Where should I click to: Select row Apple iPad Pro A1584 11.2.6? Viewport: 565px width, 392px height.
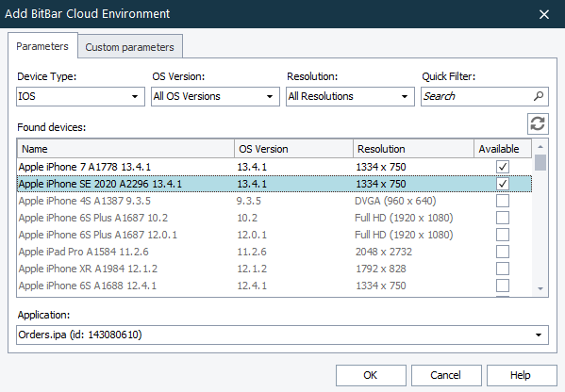[274, 252]
